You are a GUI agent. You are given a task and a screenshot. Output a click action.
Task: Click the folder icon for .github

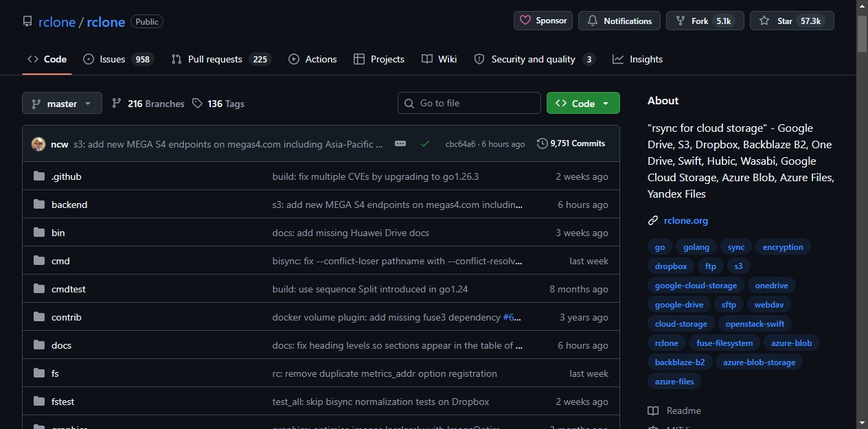[x=39, y=176]
